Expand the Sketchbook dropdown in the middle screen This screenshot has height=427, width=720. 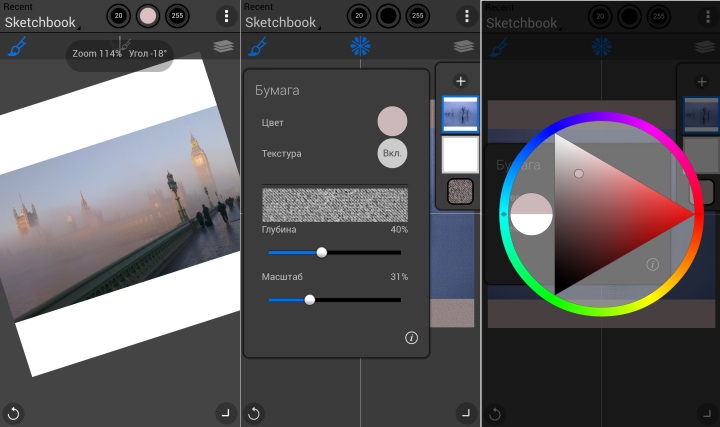click(x=282, y=22)
